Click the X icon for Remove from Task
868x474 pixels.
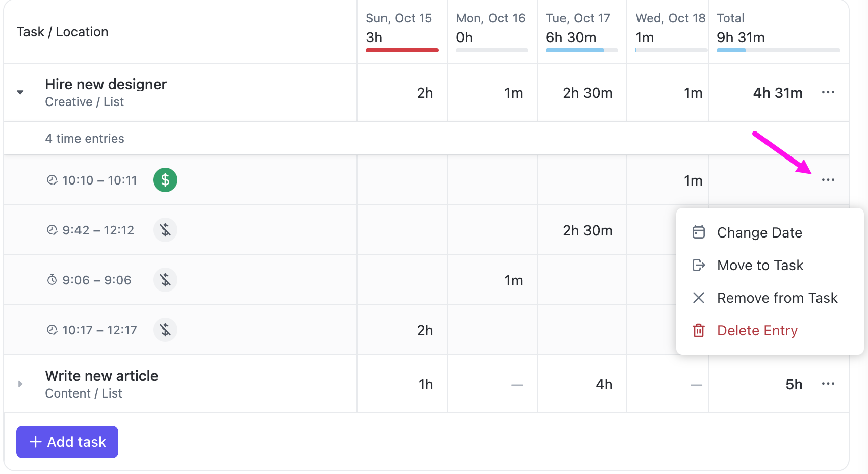[699, 298]
